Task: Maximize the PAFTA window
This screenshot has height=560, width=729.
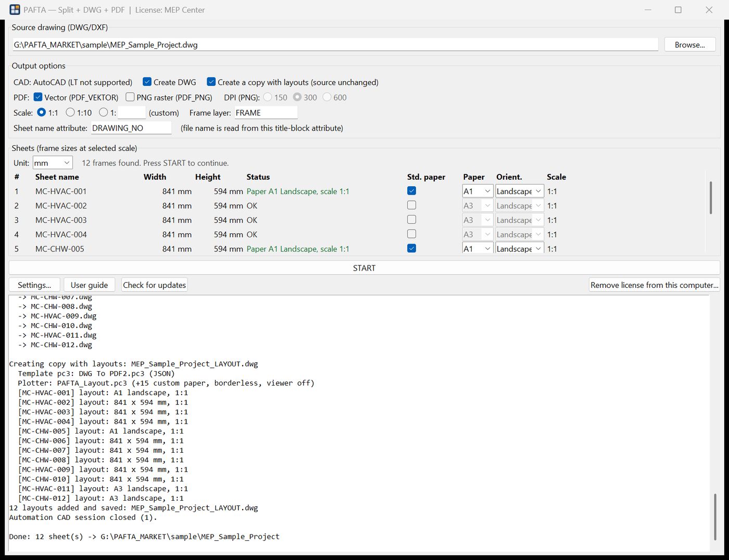Action: click(678, 10)
